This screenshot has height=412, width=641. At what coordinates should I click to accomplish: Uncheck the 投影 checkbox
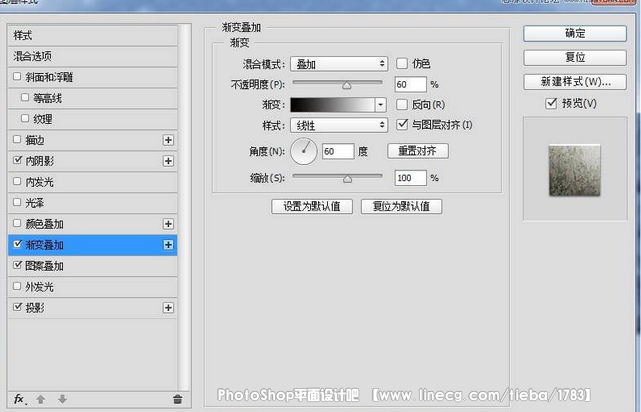click(17, 307)
